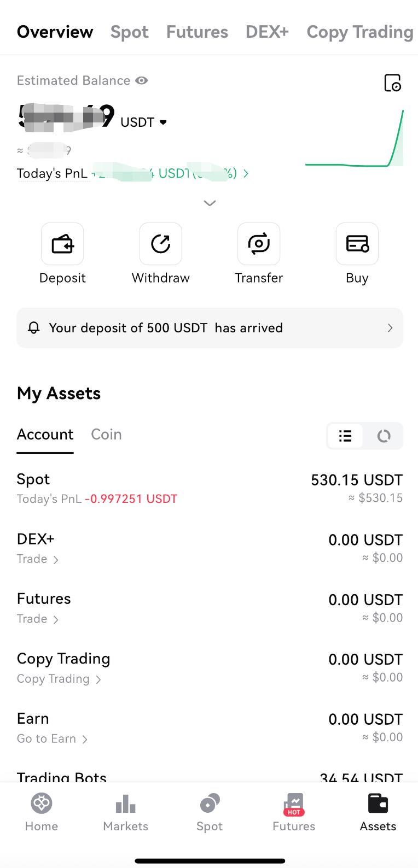Switch to list view of assets
The image size is (418, 868).
[x=345, y=436]
